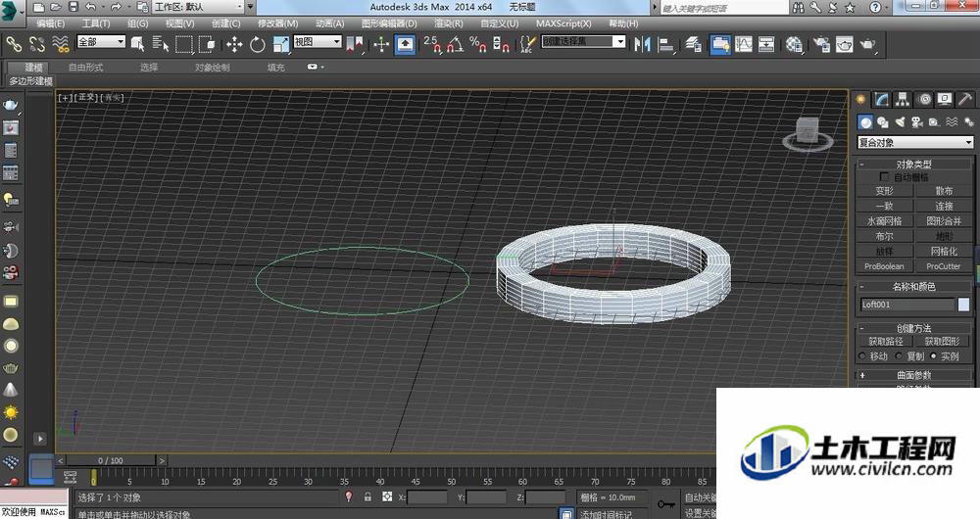Click the 获取图形 button

tap(942, 341)
